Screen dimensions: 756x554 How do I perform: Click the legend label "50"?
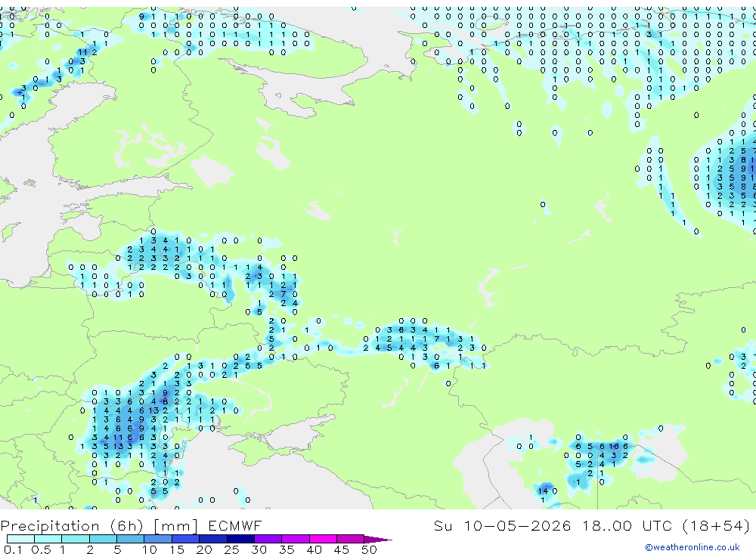point(369,549)
